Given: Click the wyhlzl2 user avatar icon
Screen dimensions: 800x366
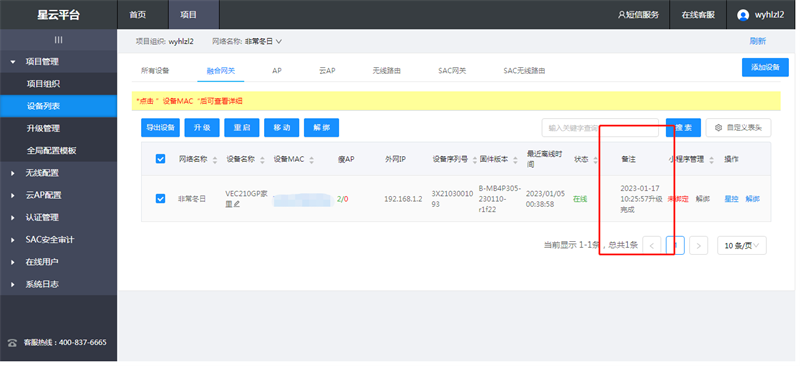Looking at the screenshot, I should 743,15.
